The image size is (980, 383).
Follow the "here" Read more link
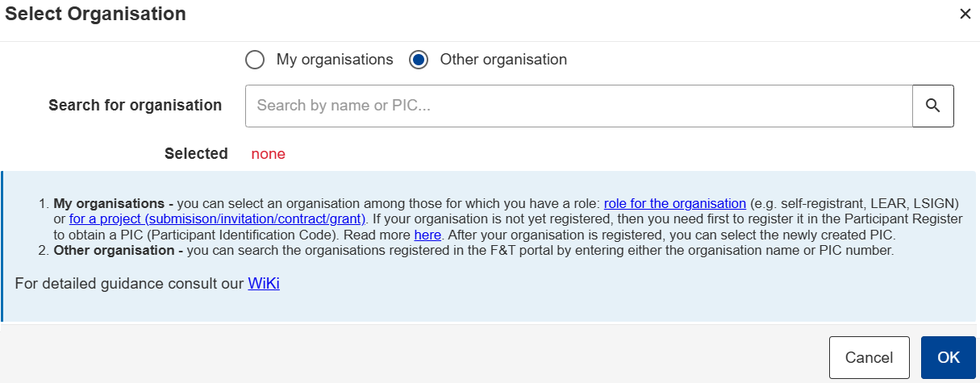coord(427,235)
